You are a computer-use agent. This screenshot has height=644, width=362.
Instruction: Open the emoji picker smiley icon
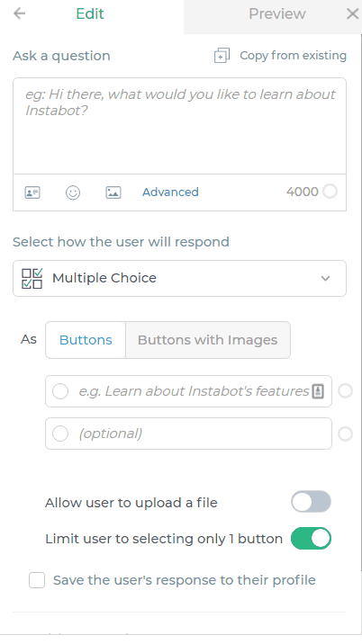[73, 192]
